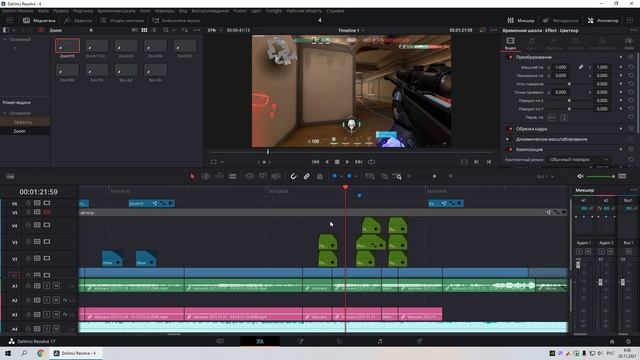Viewport: 640px width, 360px height.
Task: Open the edit index panel button
Action: 122,20
